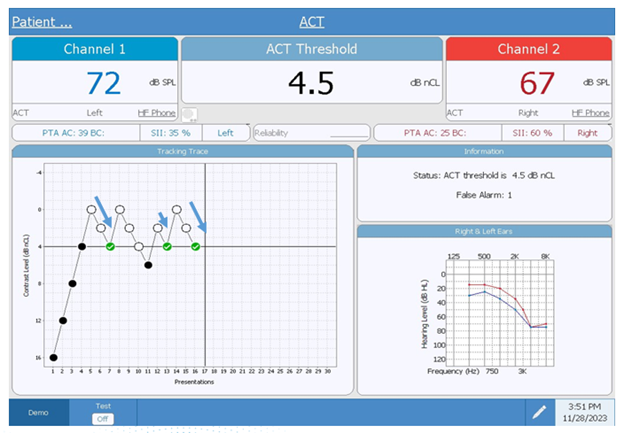Viewport: 624px width, 433px height.
Task: Click the black dot at 16 dB nCL
Action: click(53, 357)
